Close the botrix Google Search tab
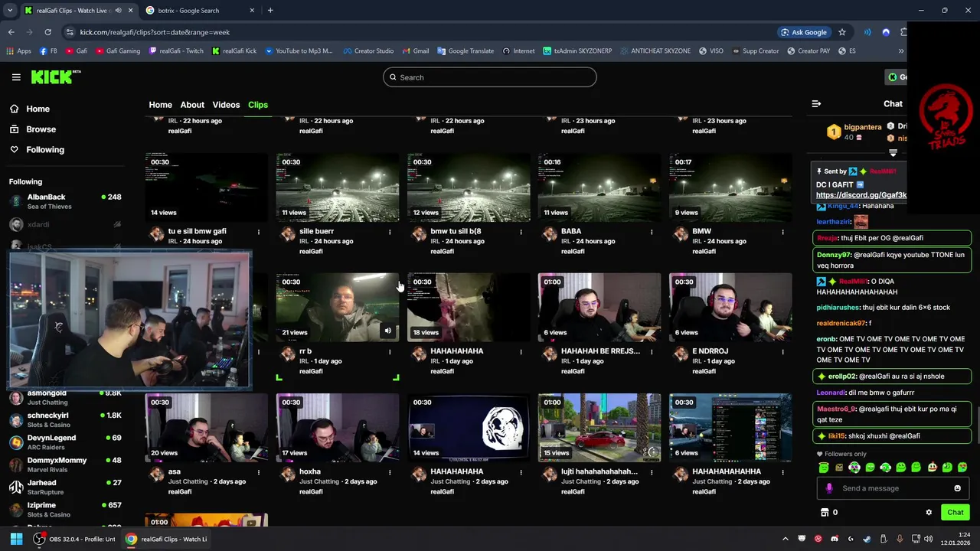 (x=251, y=10)
